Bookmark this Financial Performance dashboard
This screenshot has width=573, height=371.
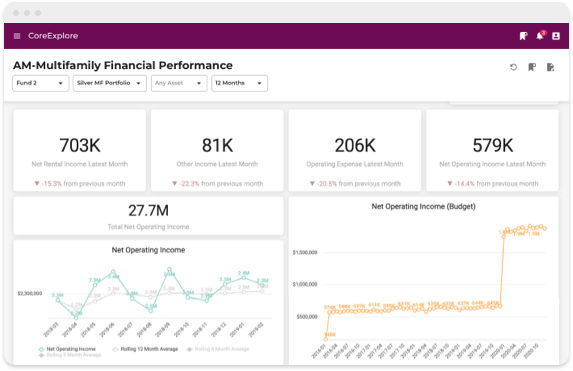[532, 67]
